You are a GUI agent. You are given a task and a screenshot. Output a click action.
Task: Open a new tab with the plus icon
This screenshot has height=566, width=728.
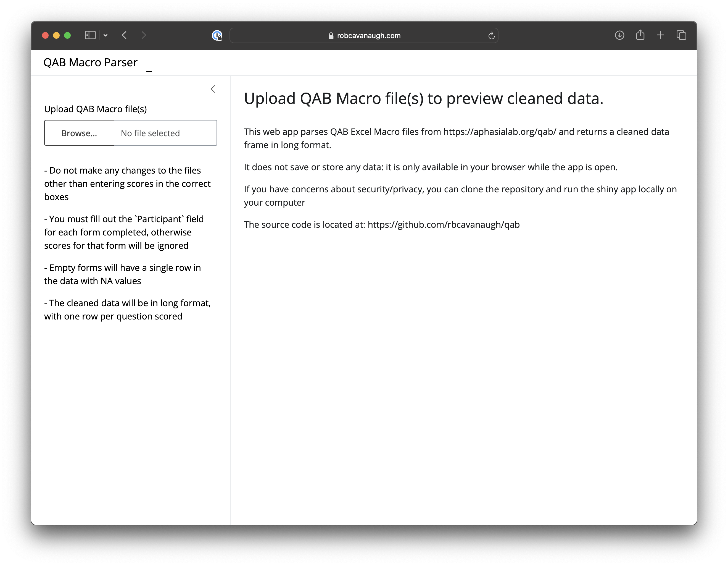coord(660,35)
